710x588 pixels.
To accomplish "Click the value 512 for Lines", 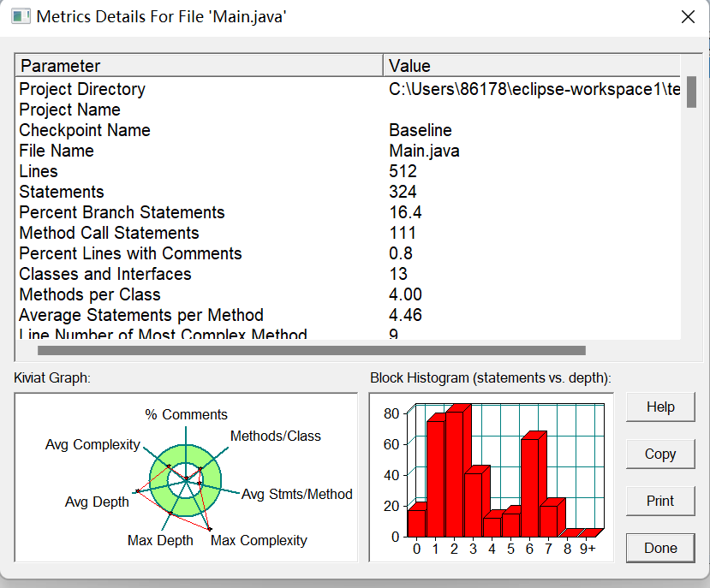I will [403, 171].
